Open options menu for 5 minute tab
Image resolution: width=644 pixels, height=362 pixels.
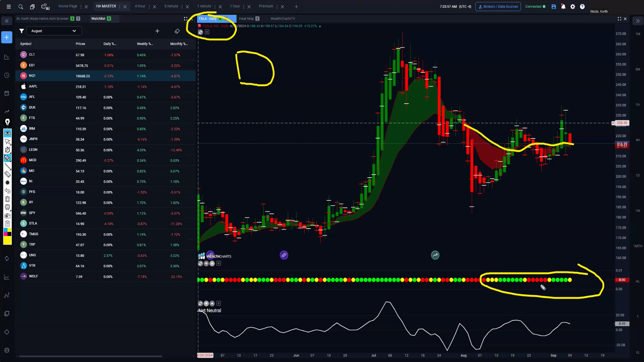182,6
